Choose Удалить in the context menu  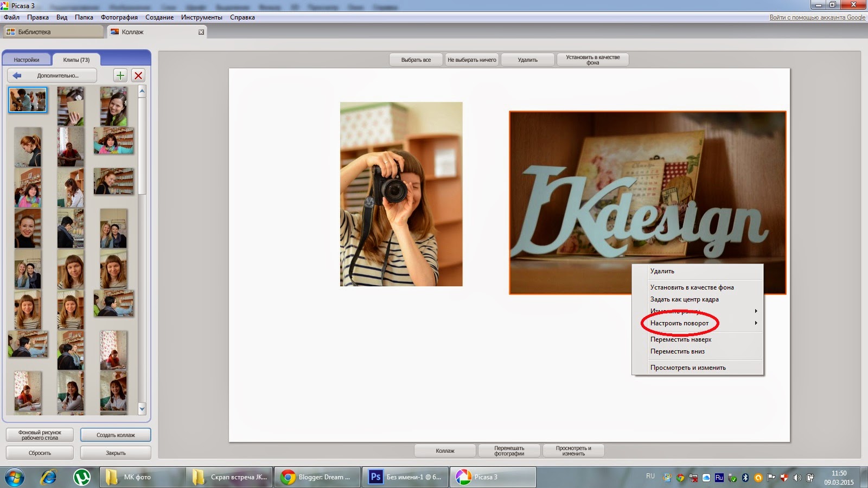[x=698, y=271]
